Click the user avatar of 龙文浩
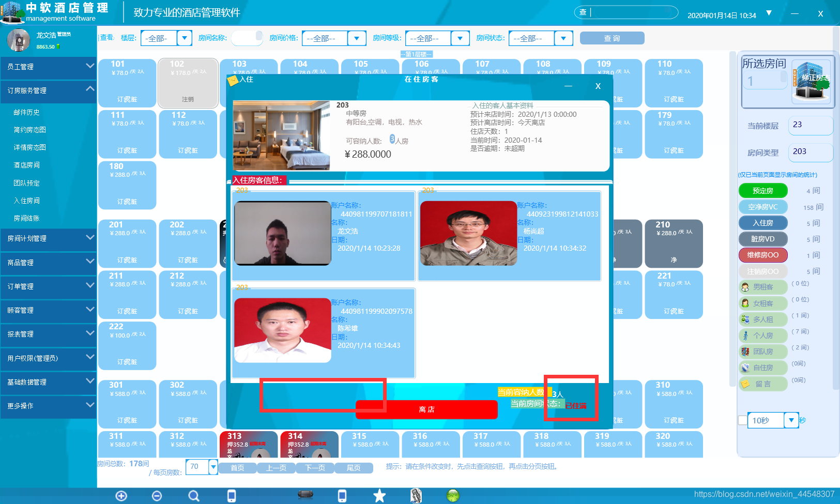This screenshot has width=840, height=504. pyautogui.click(x=19, y=40)
